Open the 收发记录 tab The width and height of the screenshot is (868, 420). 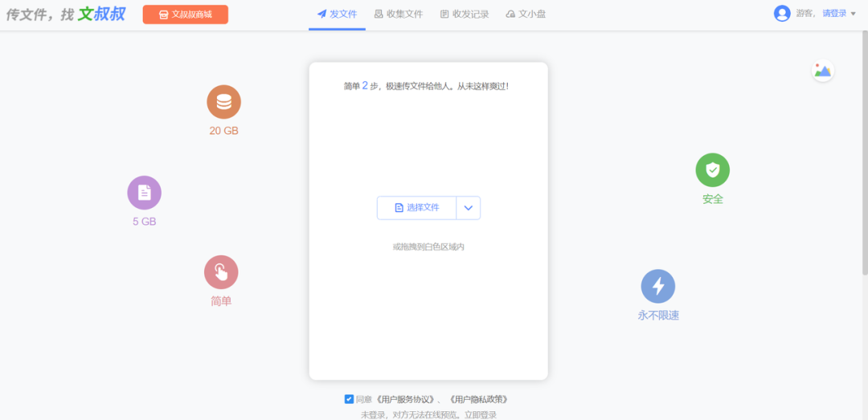[x=465, y=14]
